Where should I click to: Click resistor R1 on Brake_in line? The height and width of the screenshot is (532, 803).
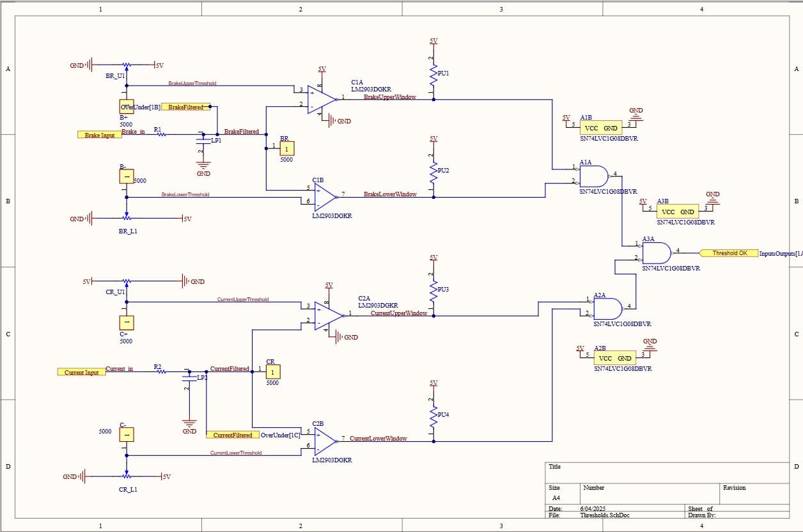[161, 134]
